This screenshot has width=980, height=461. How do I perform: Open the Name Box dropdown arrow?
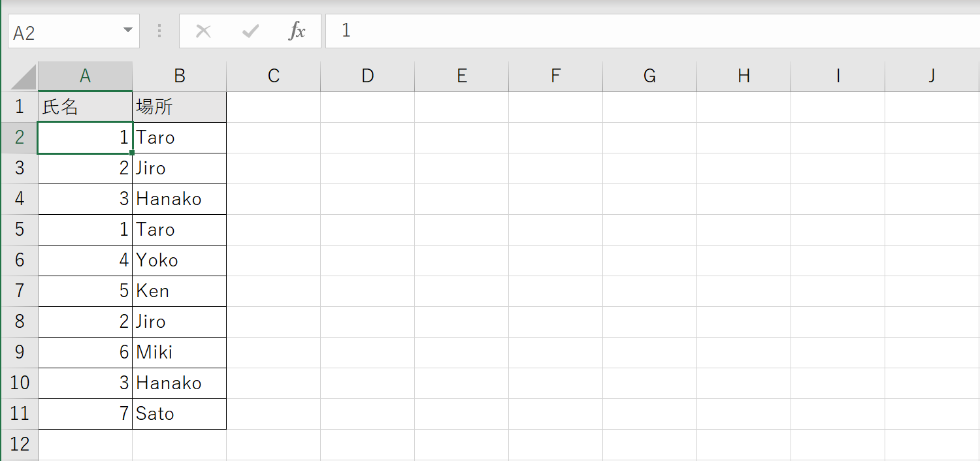coord(127,31)
